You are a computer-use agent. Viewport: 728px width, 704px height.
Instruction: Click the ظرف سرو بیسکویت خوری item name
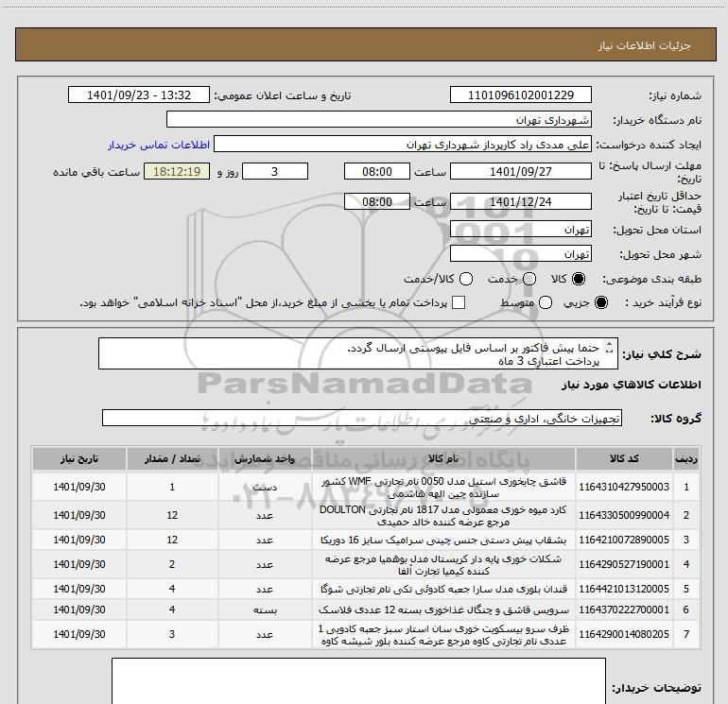pyautogui.click(x=443, y=635)
